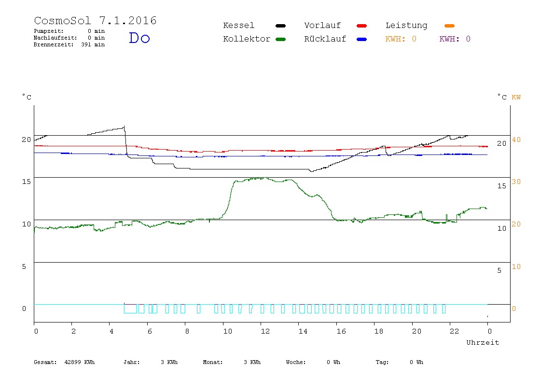Click the orange KWH: 0 value
The height and width of the screenshot is (392, 554).
click(401, 39)
